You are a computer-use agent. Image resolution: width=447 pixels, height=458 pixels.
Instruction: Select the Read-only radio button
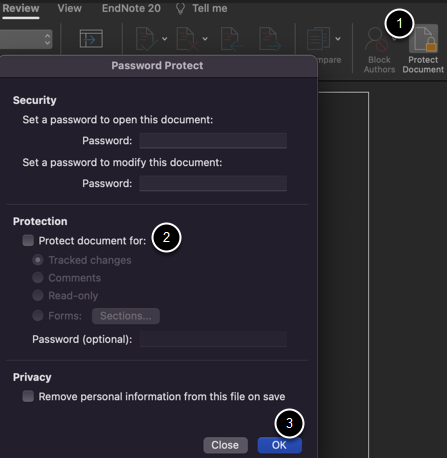point(38,295)
